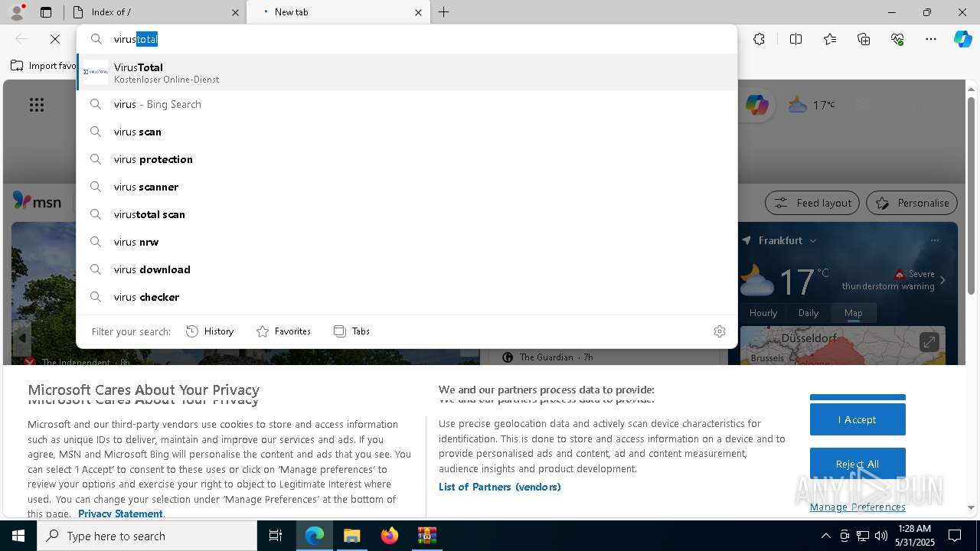Image resolution: width=980 pixels, height=551 pixels.
Task: Click the Feed layout button
Action: point(813,203)
